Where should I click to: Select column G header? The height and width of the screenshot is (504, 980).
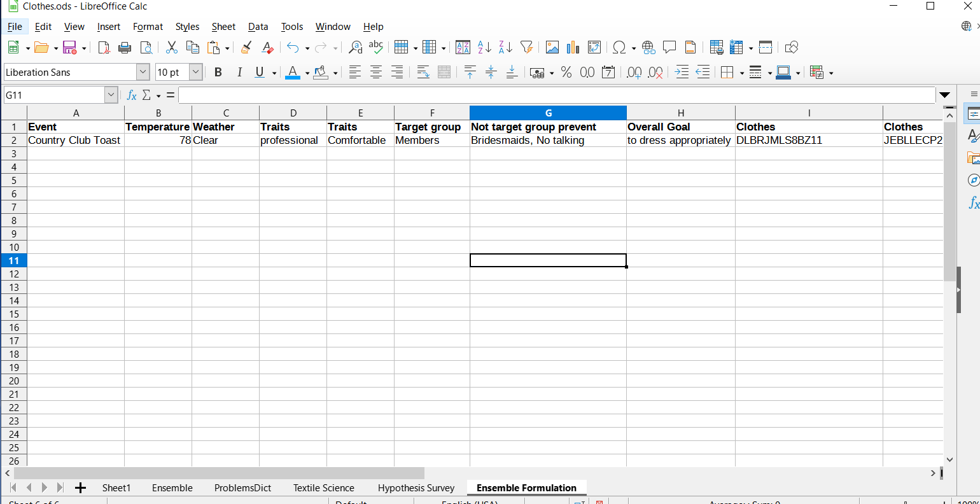[x=548, y=113]
